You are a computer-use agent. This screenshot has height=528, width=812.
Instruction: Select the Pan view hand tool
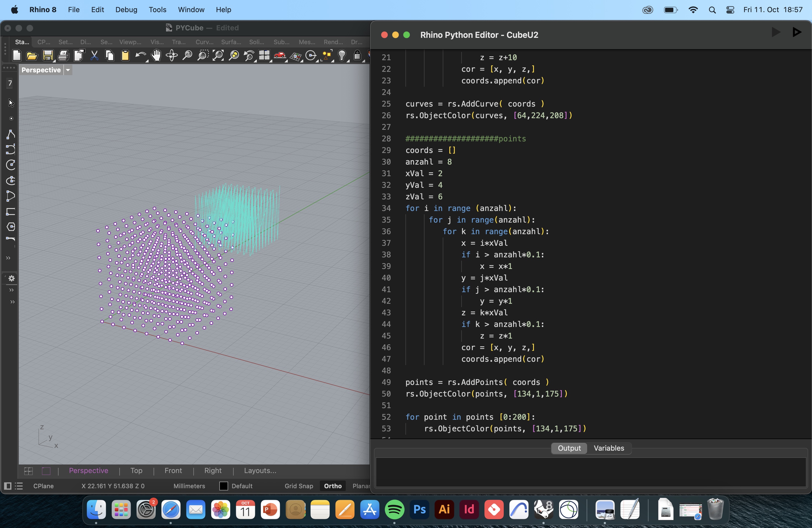click(x=155, y=56)
